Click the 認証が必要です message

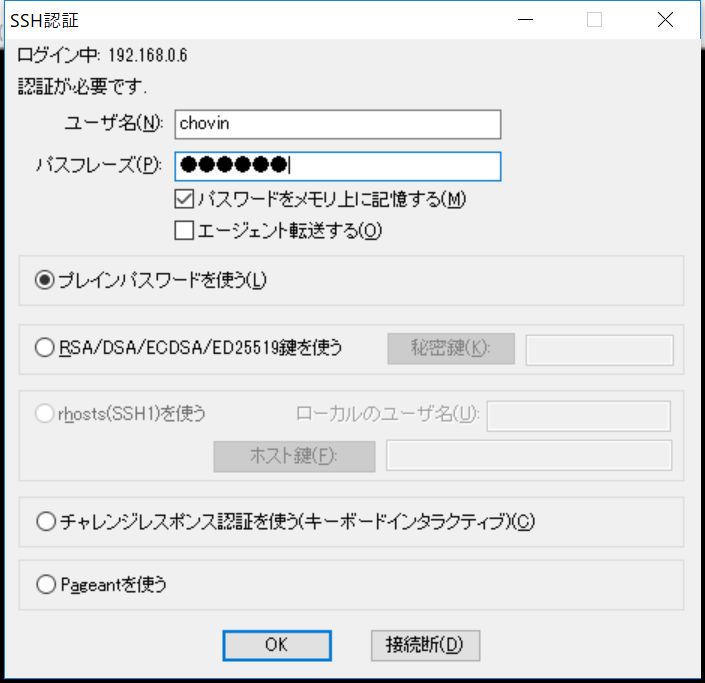82,86
